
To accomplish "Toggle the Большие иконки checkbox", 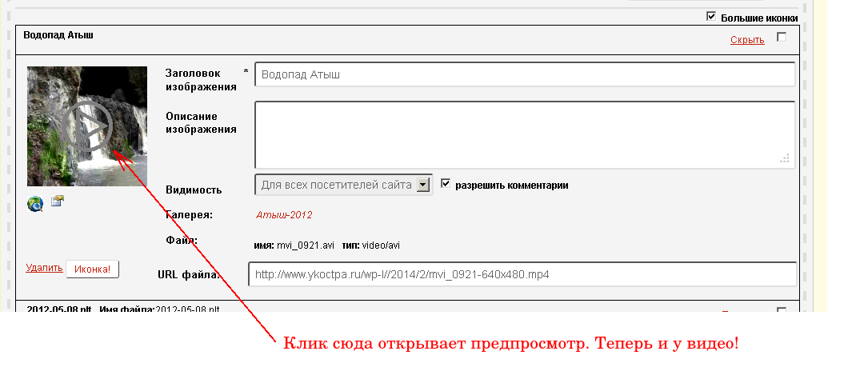I will pos(711,17).
